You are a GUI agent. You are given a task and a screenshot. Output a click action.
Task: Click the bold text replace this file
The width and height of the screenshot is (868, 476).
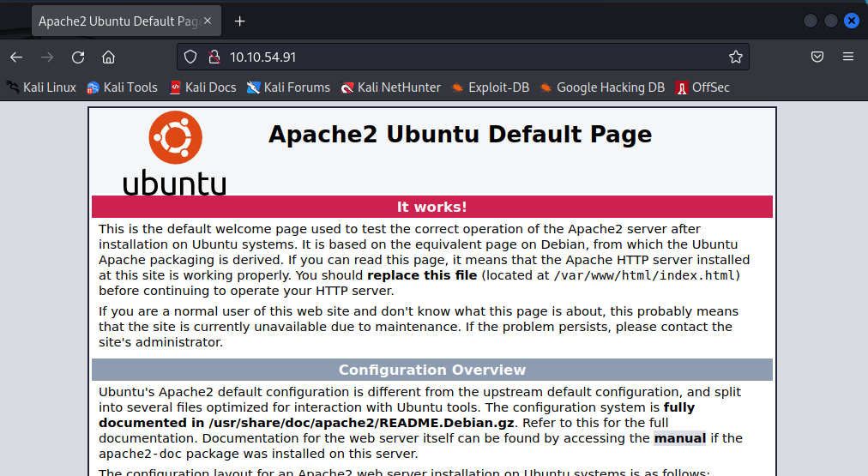[422, 275]
